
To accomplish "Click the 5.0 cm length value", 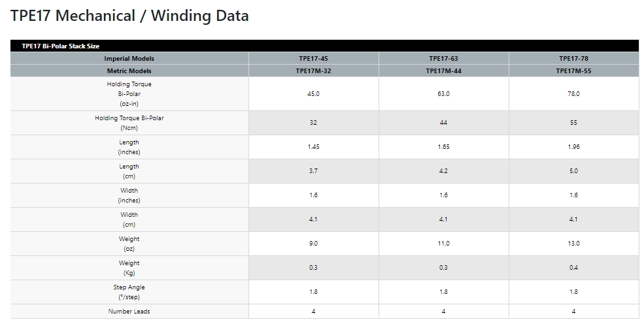I will (x=574, y=171).
